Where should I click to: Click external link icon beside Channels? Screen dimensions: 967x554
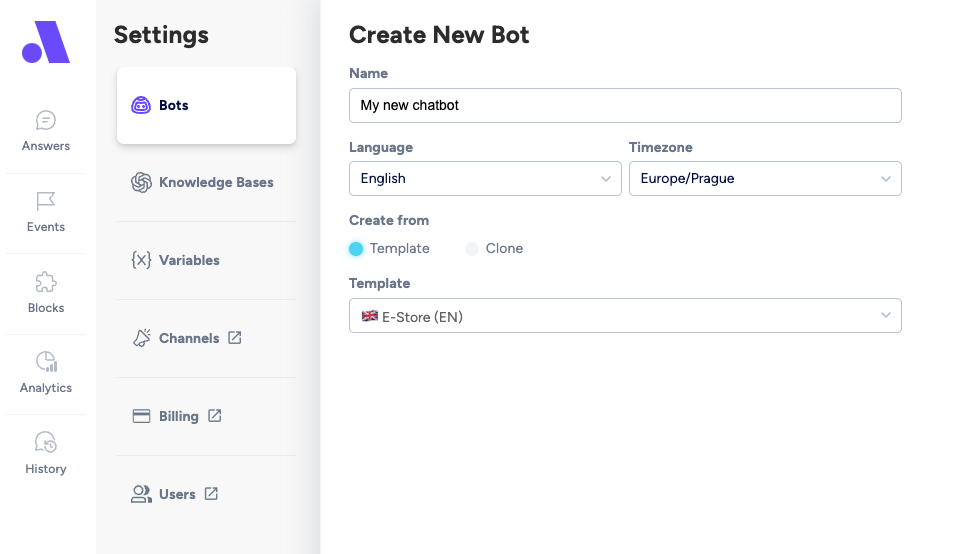[234, 338]
